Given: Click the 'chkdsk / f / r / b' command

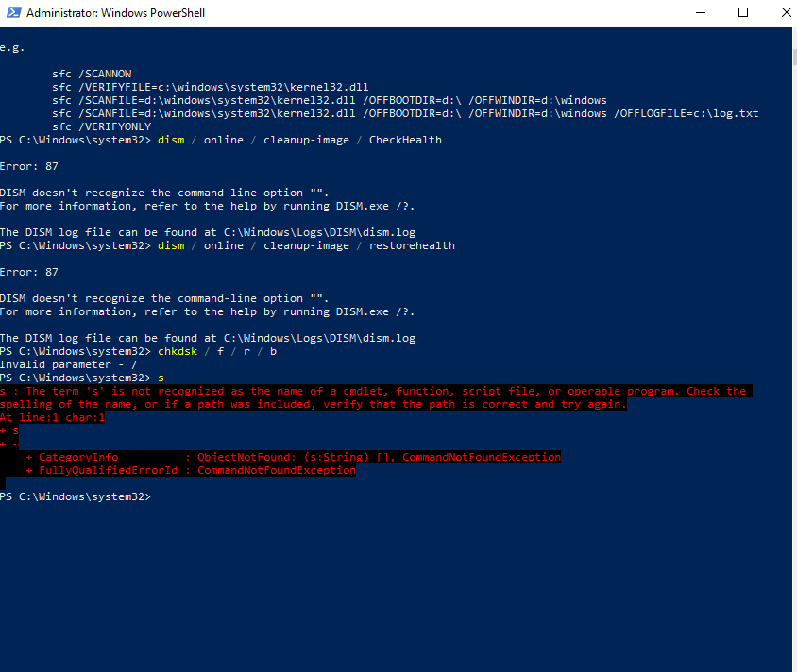Looking at the screenshot, I should tap(217, 351).
